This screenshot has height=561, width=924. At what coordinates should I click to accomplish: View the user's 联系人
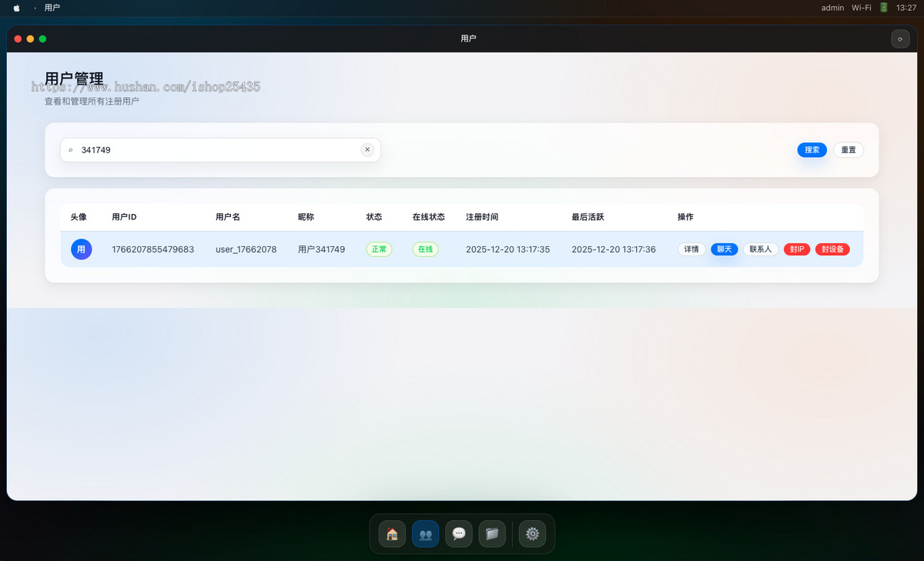click(760, 249)
